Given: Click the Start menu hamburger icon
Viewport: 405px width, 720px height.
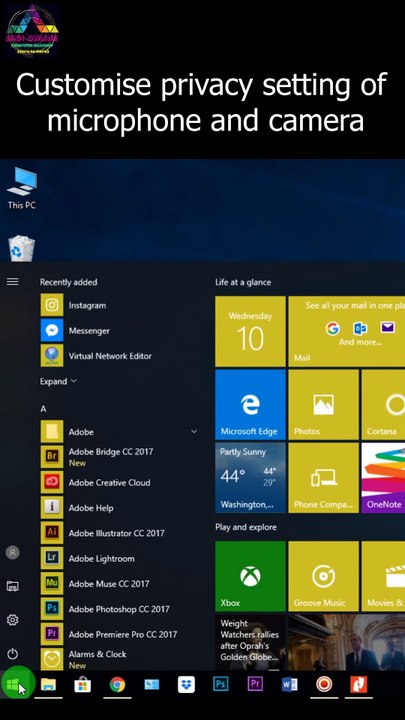Looking at the screenshot, I should pos(12,281).
